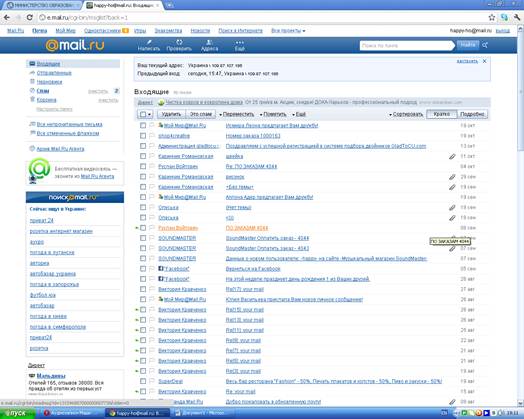This screenshot has height=419, width=524.
Task: Click the Mail.Ru Agent large @ icon
Action: click(39, 169)
